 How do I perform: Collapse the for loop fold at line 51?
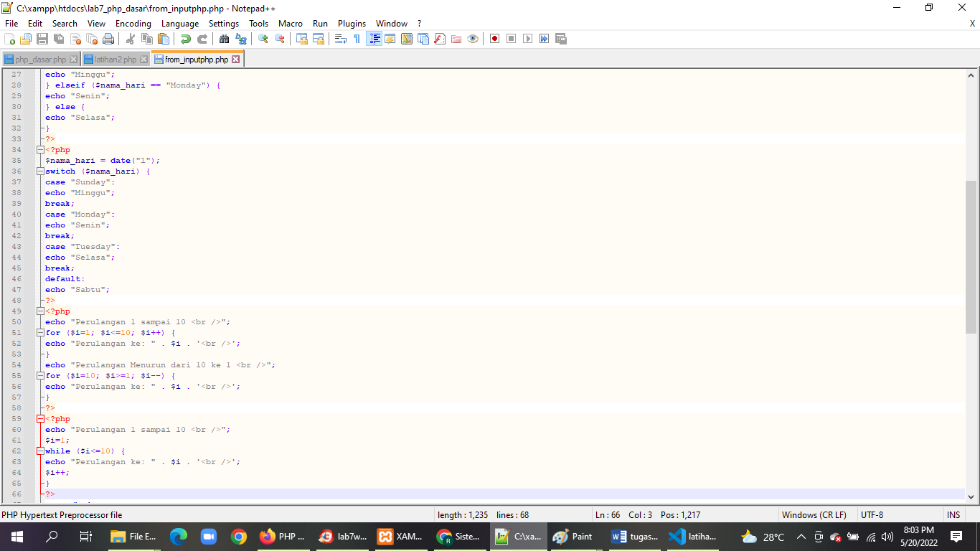(x=39, y=332)
